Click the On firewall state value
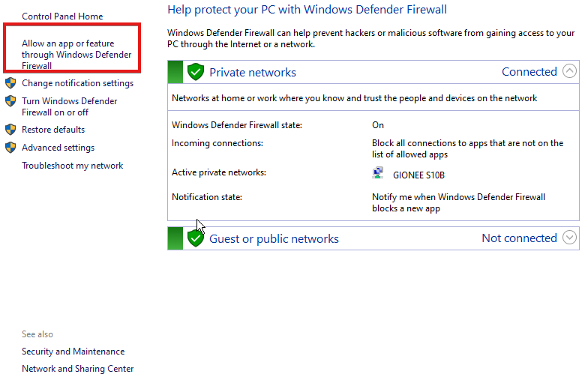Viewport: 588px width, 389px height. [378, 124]
